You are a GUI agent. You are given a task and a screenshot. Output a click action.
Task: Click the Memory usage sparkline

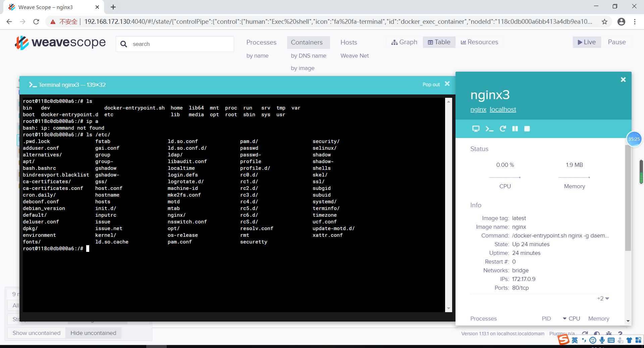pos(574,177)
